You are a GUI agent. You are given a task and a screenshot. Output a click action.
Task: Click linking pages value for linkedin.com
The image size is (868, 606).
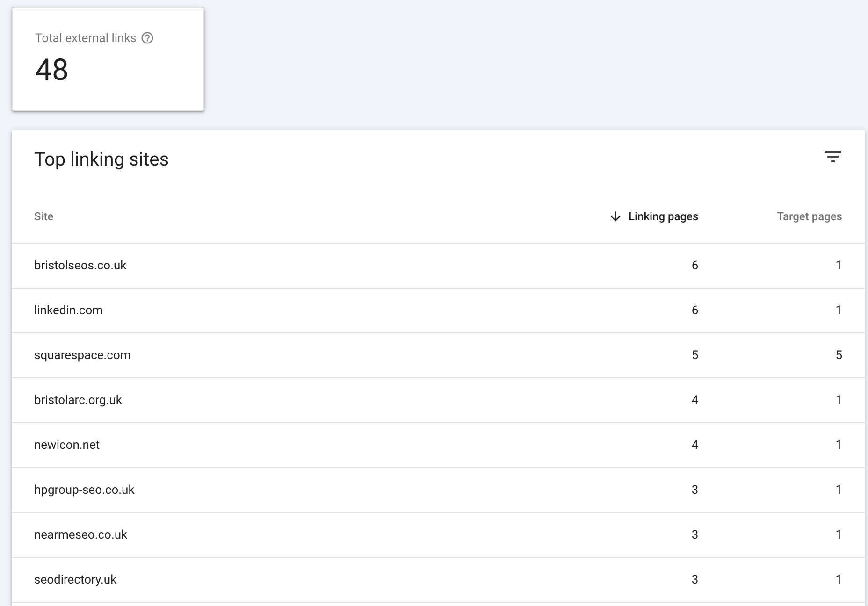(x=694, y=310)
